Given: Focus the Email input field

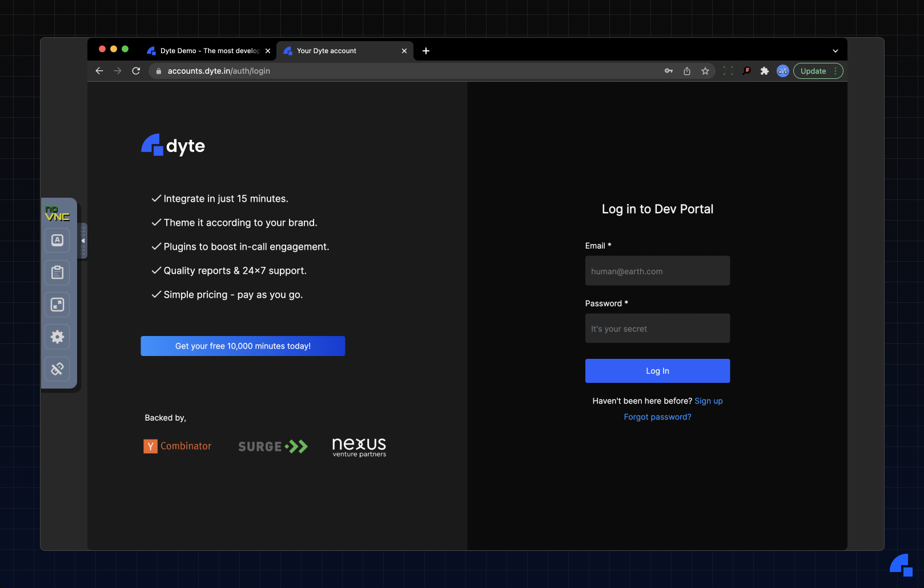Looking at the screenshot, I should point(657,271).
